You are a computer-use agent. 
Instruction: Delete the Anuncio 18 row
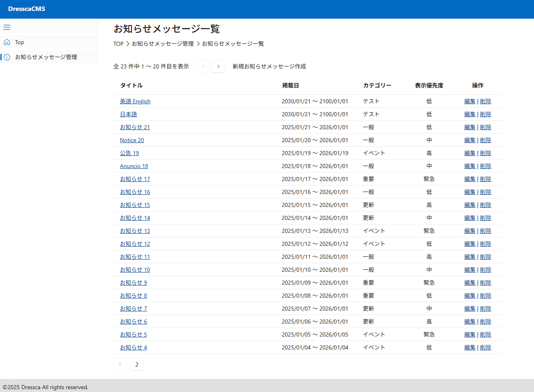pos(485,166)
